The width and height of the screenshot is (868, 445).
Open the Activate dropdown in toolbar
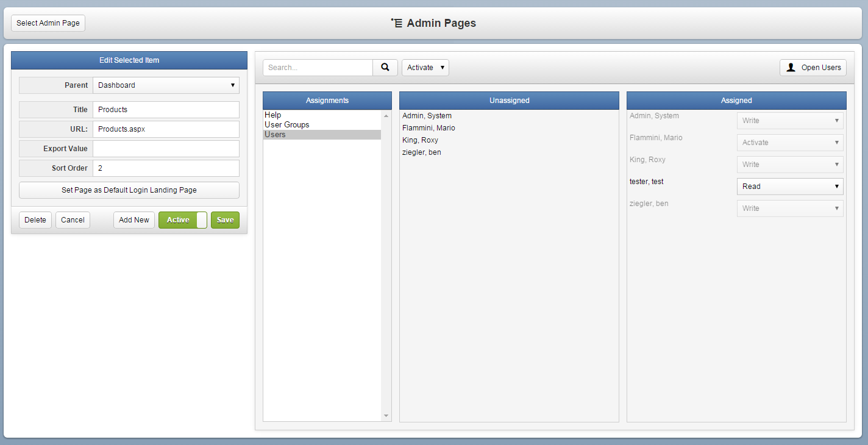coord(425,68)
